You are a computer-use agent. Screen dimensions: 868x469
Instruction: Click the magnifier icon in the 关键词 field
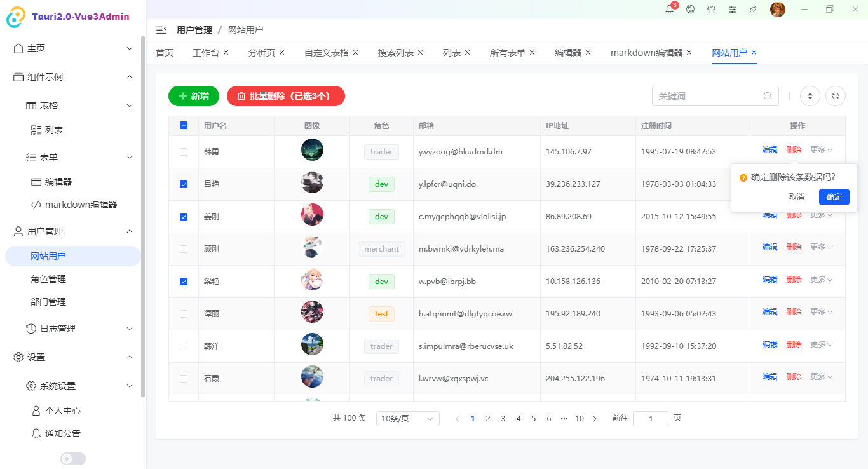[767, 95]
